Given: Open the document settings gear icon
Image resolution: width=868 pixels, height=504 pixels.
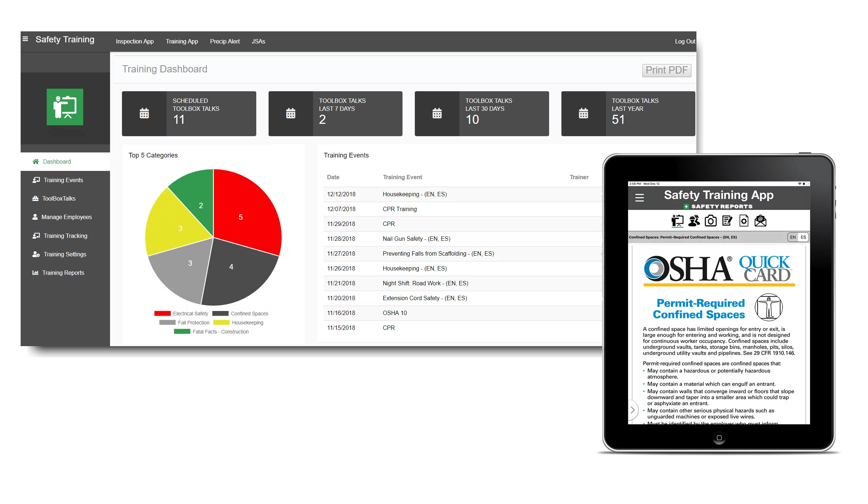Looking at the screenshot, I should (x=744, y=221).
